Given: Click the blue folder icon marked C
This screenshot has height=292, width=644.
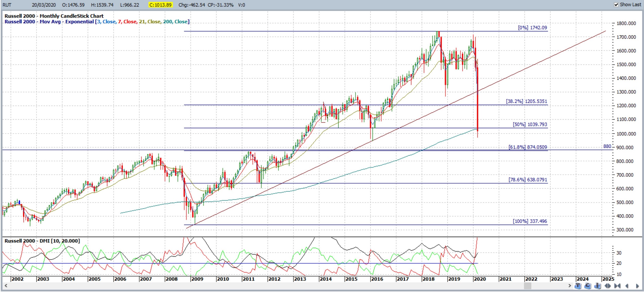Looking at the screenshot, I should click(x=588, y=286).
